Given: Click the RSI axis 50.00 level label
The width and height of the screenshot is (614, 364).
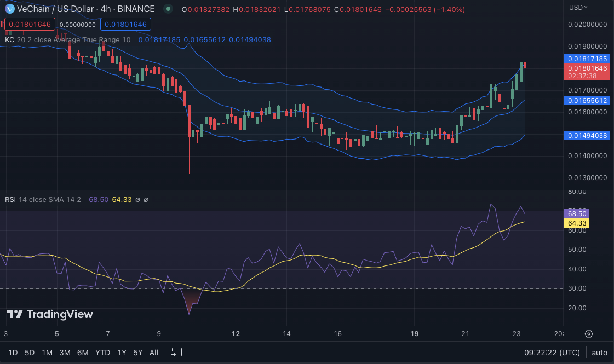Looking at the screenshot, I should click(x=577, y=249).
